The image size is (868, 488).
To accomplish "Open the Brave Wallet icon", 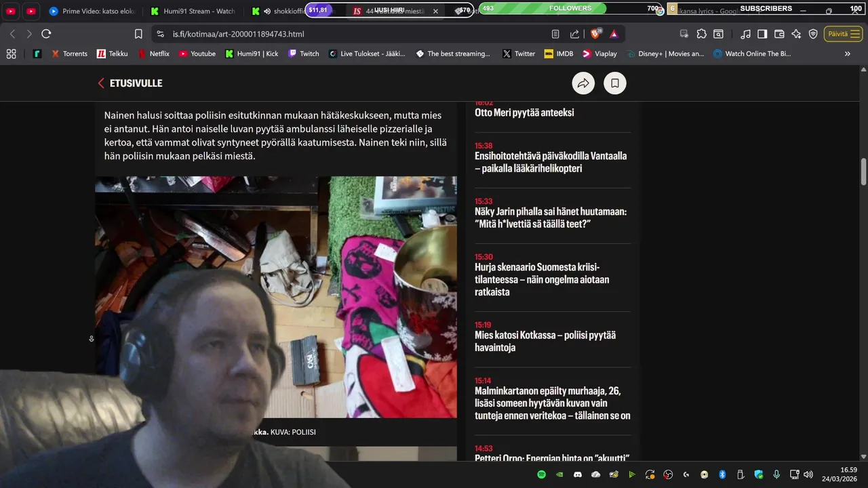I will pyautogui.click(x=779, y=34).
